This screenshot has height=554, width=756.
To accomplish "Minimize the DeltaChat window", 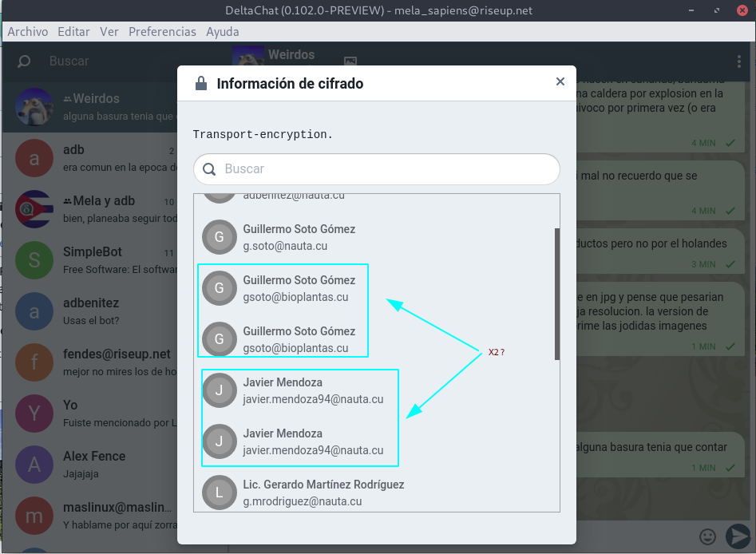I will pos(691,10).
